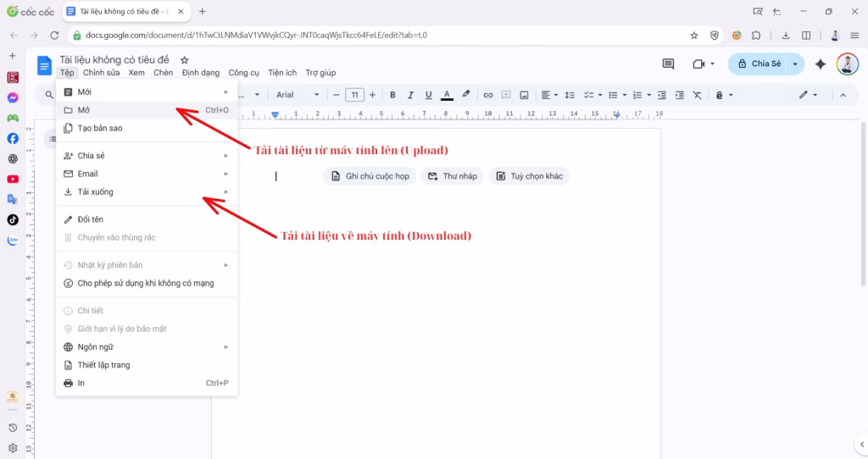
Task: Click search magnifier in toolbar
Action: (49, 95)
